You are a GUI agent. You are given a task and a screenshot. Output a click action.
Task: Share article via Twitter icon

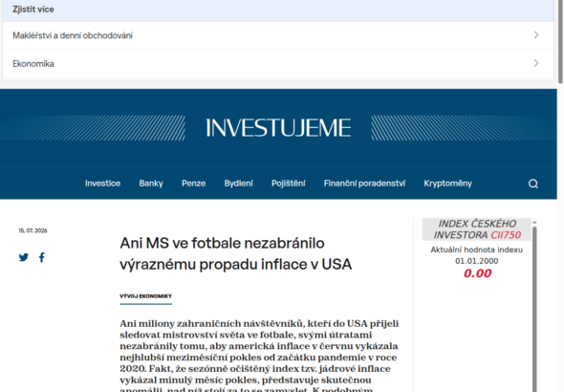(24, 257)
